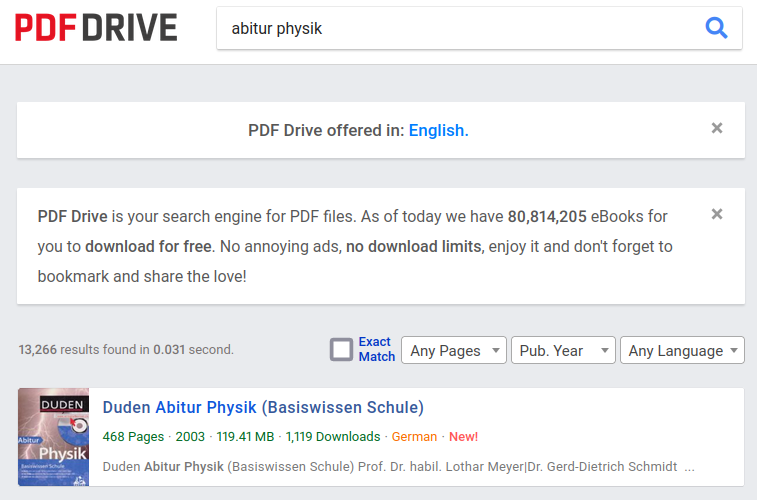Dismiss the eBooks info message banner
This screenshot has height=500, width=757.
point(716,214)
